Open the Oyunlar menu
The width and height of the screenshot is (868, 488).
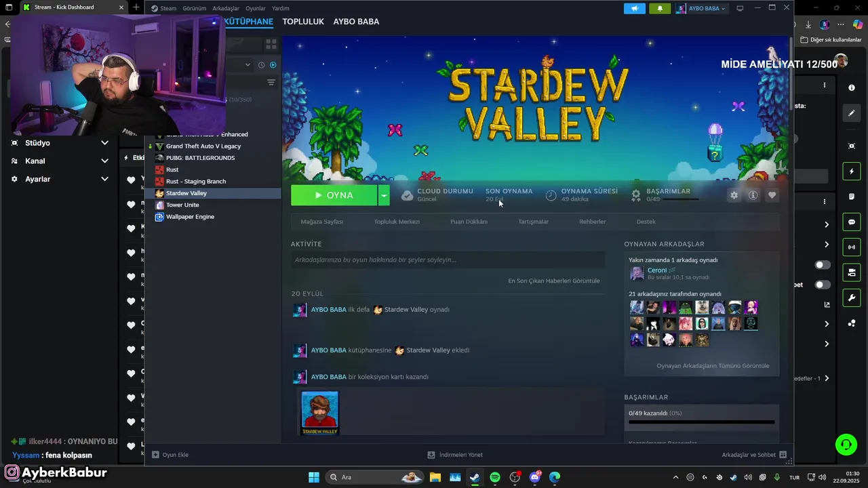255,8
